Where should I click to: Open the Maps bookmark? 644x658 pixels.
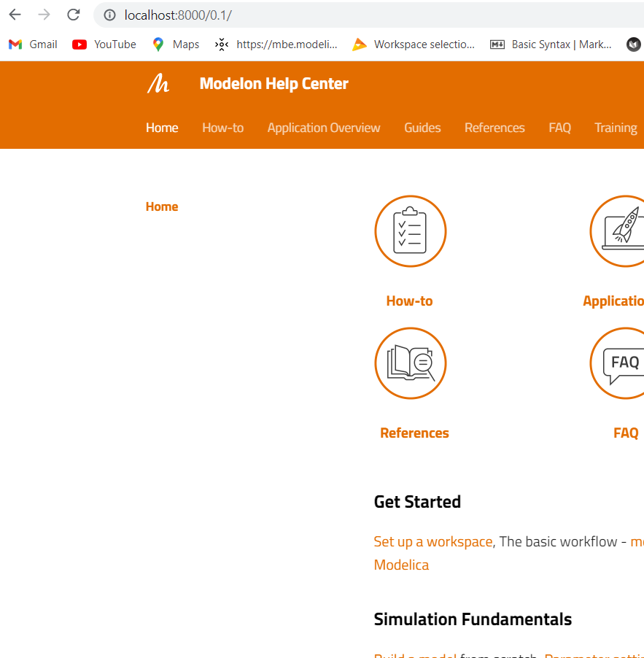coord(175,44)
